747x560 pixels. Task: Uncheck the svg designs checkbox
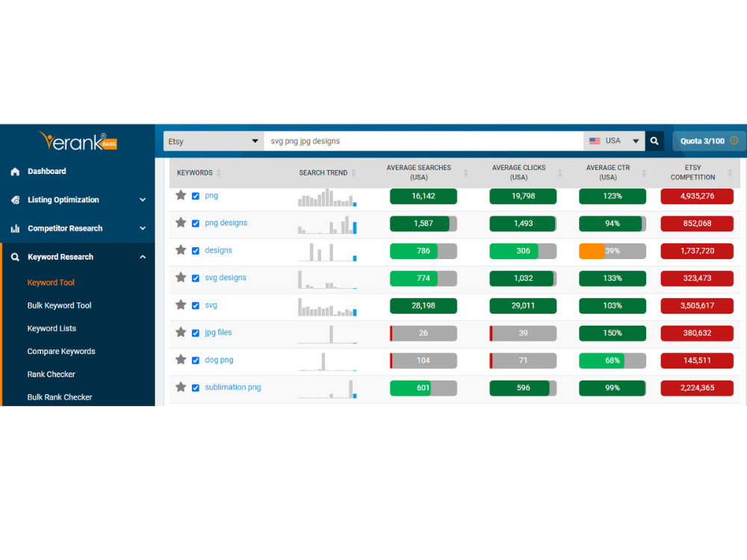pyautogui.click(x=195, y=278)
